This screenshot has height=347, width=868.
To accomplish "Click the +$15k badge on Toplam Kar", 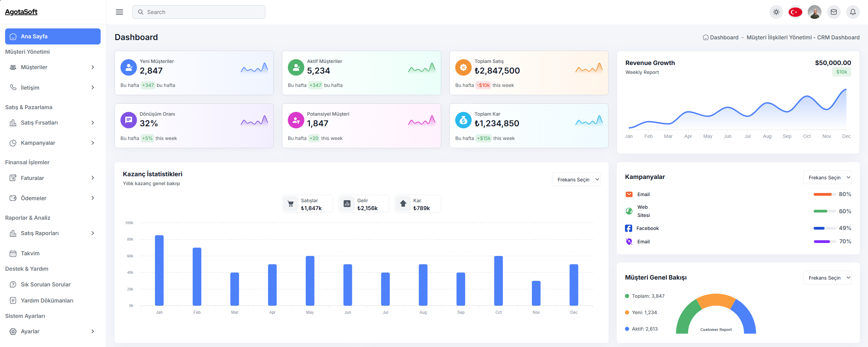I will pos(484,139).
